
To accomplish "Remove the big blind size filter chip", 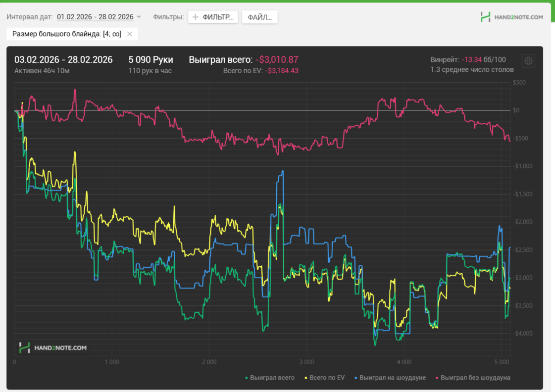I will pos(130,34).
